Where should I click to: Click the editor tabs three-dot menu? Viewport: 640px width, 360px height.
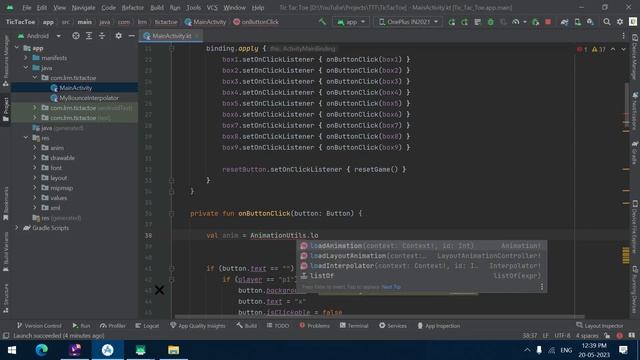(x=623, y=36)
